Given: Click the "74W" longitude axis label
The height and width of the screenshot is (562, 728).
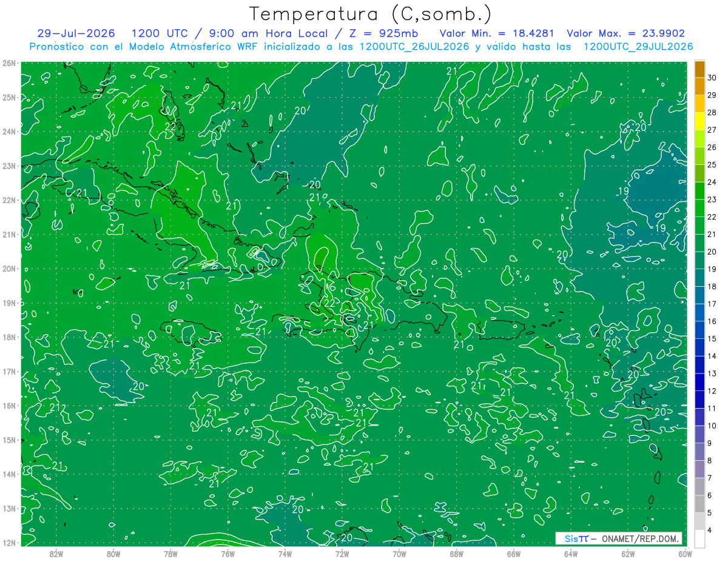Looking at the screenshot, I should click(x=285, y=554).
